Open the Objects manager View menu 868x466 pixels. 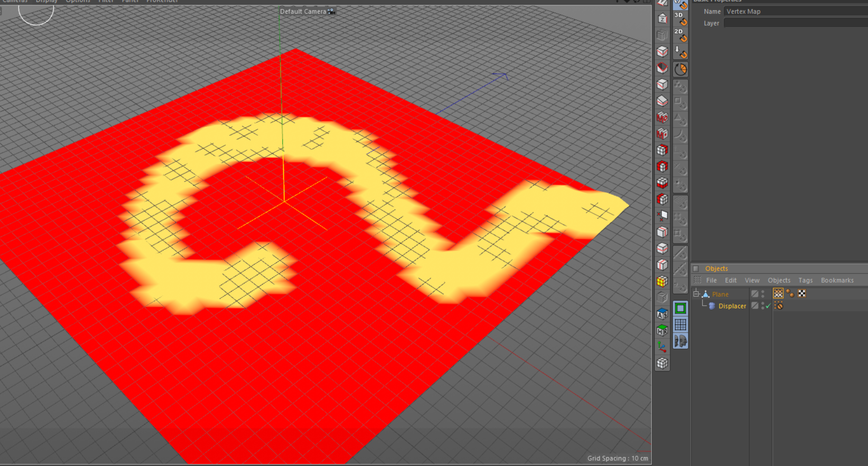[752, 280]
